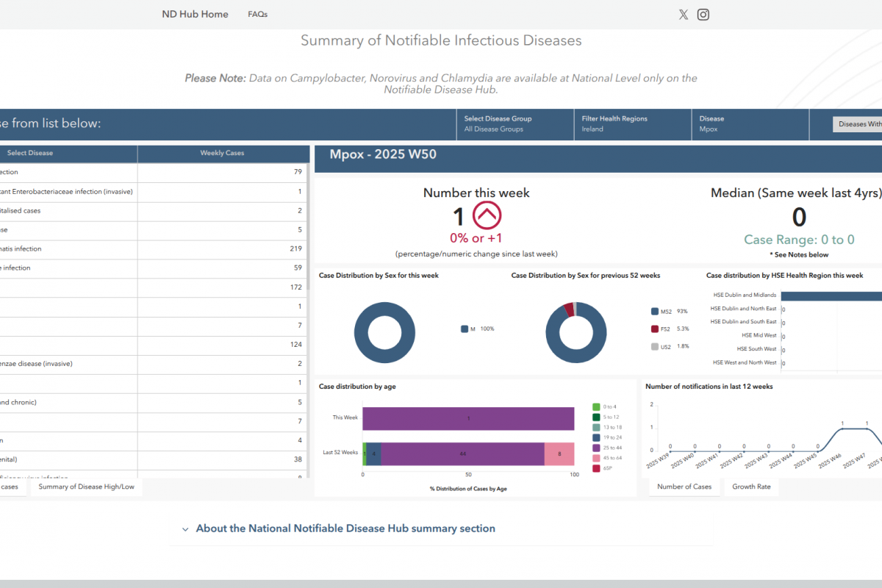Toggle the 25 to 44 age legend swatch
The width and height of the screenshot is (882, 588).
(595, 448)
